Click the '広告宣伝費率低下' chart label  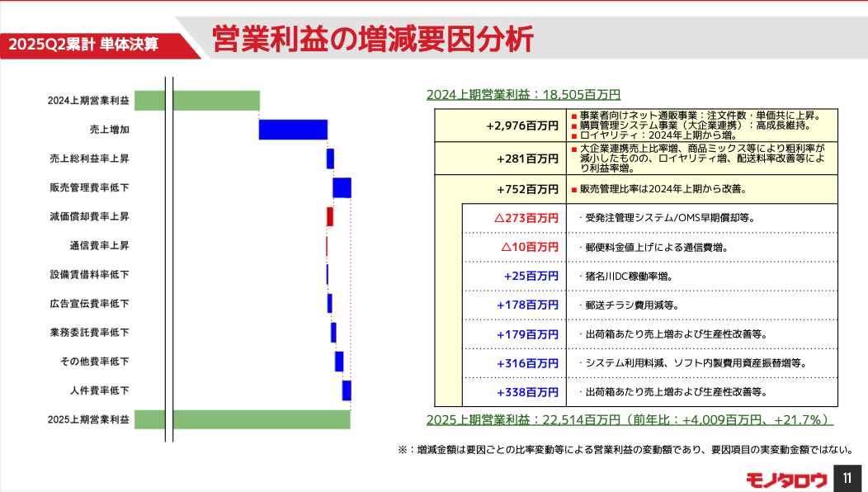pos(90,304)
